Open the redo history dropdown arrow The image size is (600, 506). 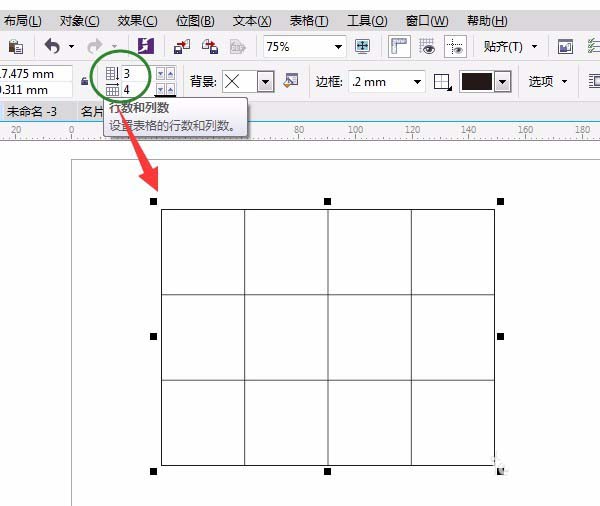click(x=114, y=47)
